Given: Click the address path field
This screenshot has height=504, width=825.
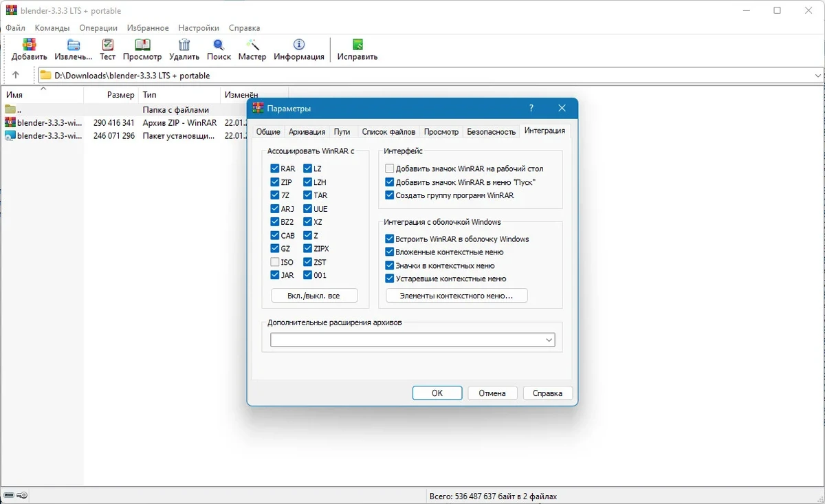Looking at the screenshot, I should click(x=430, y=76).
